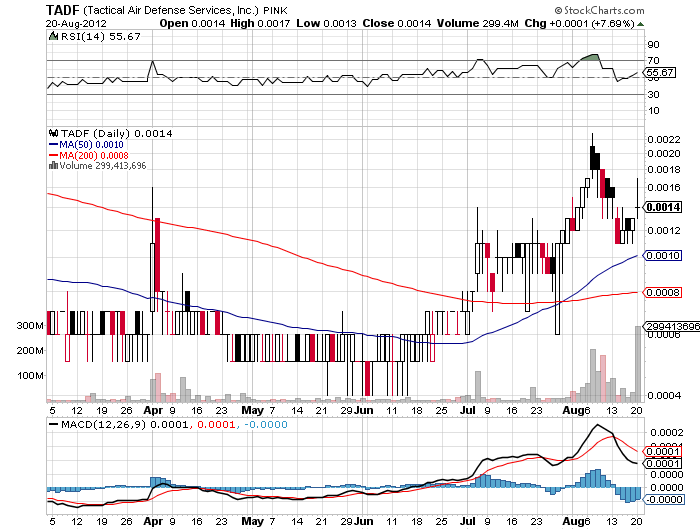This screenshot has height=530, width=700.
Task: Click the 'Aug' label on price chart axis
Action: coord(573,410)
